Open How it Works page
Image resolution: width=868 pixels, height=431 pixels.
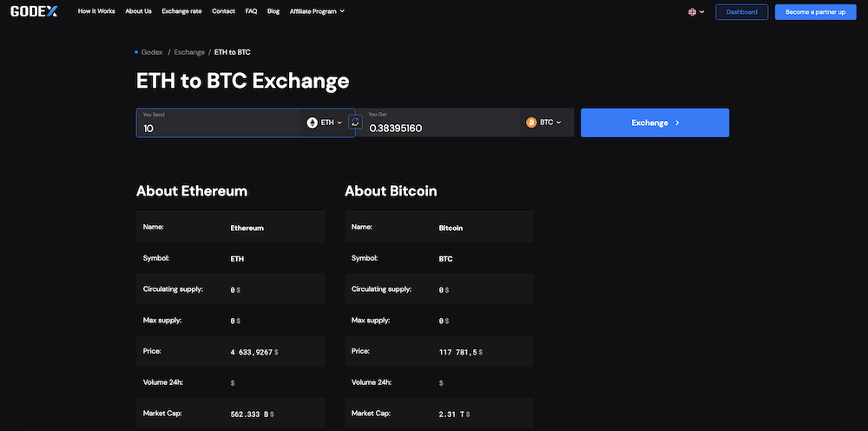click(96, 11)
